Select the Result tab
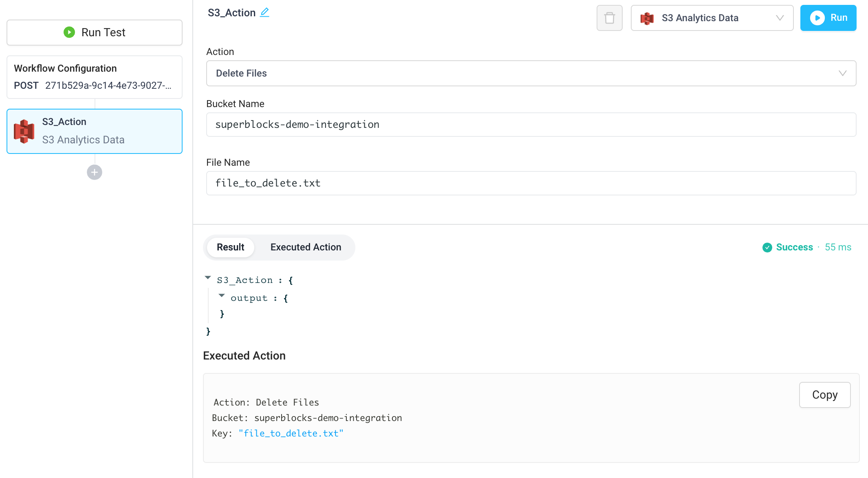This screenshot has height=478, width=868. [x=230, y=247]
